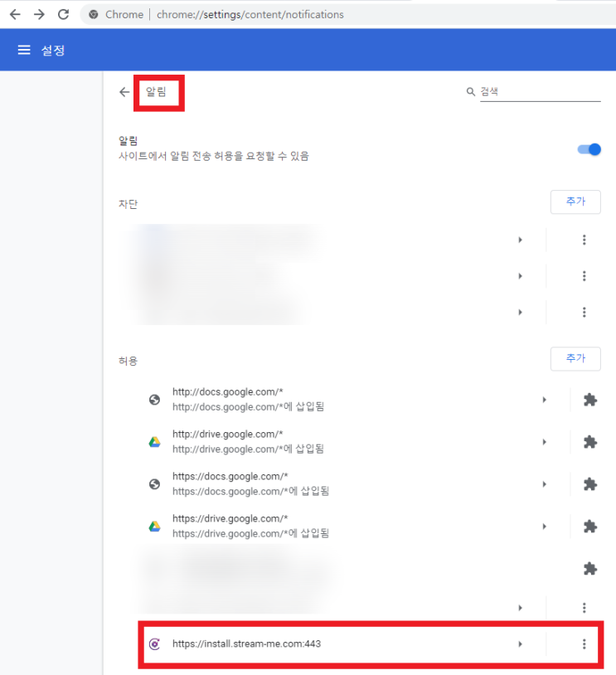Focus the 검색 search field
Screen dimensions: 616x675
[541, 92]
